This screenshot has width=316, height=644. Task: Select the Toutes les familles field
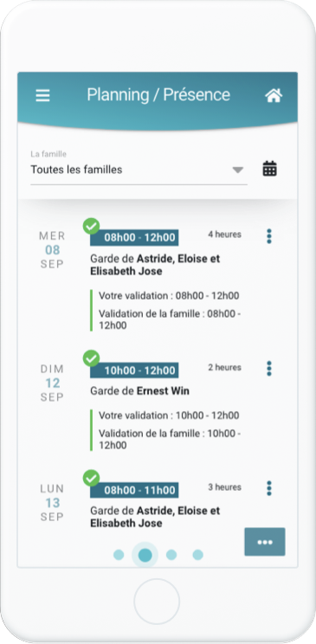(139, 169)
